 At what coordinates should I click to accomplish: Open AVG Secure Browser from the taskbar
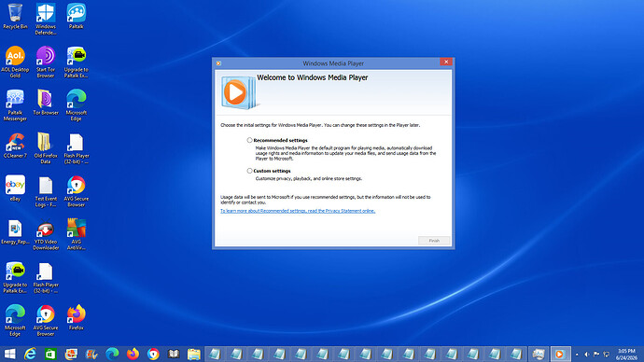(153, 354)
